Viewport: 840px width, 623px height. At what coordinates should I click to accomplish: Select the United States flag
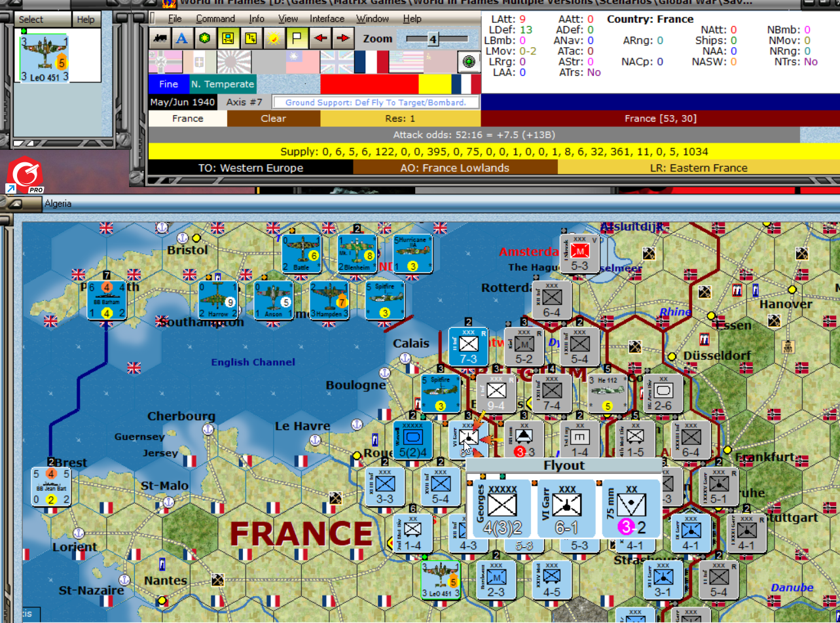405,62
